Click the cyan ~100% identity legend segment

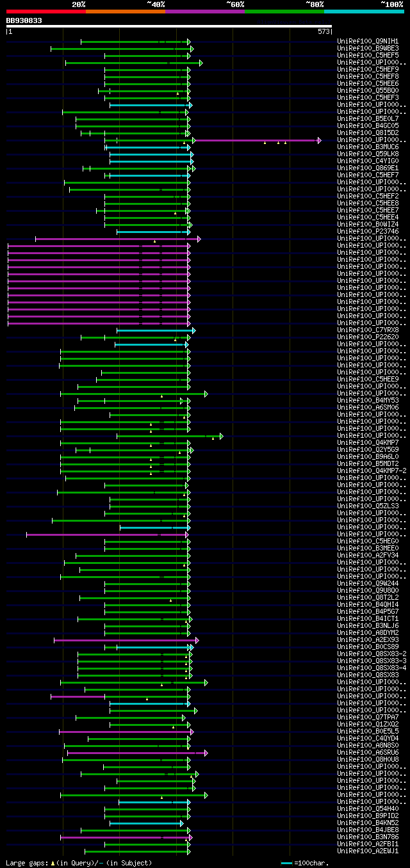point(364,12)
